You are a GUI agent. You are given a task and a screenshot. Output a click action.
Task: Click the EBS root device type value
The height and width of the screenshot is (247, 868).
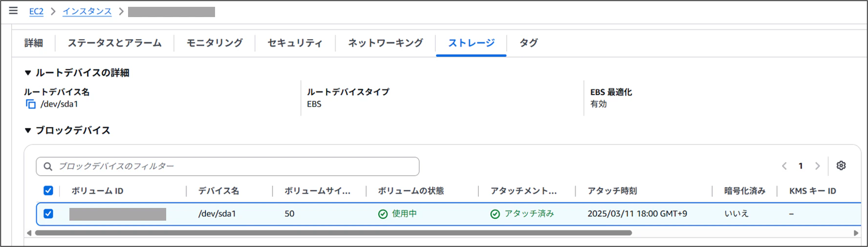point(314,104)
